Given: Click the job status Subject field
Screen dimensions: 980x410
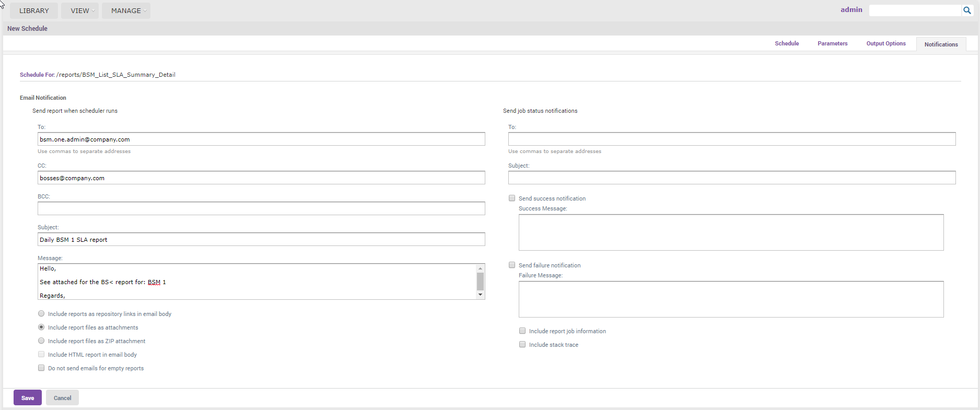Looking at the screenshot, I should (732, 178).
